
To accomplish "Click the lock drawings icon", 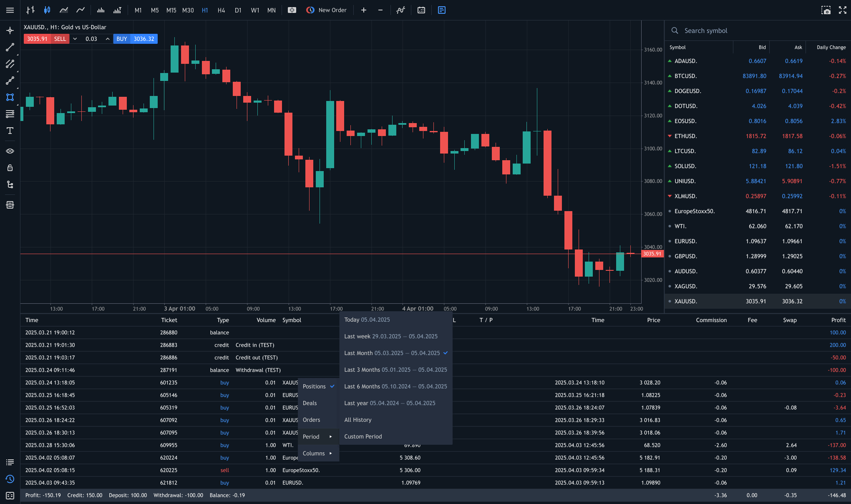I will point(10,168).
